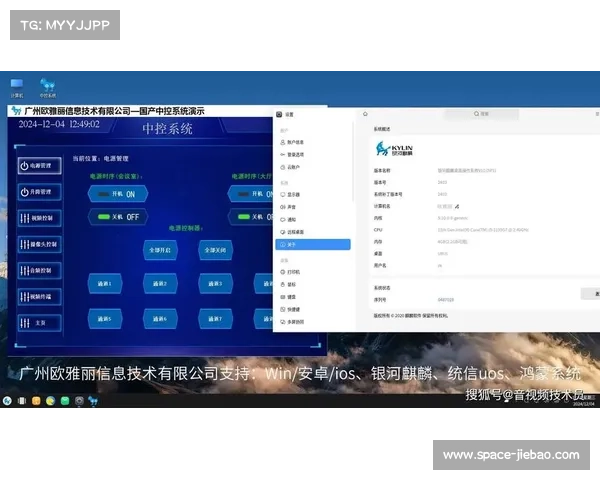Switch power channel 通道5
The height and width of the screenshot is (480, 600).
tap(105, 319)
